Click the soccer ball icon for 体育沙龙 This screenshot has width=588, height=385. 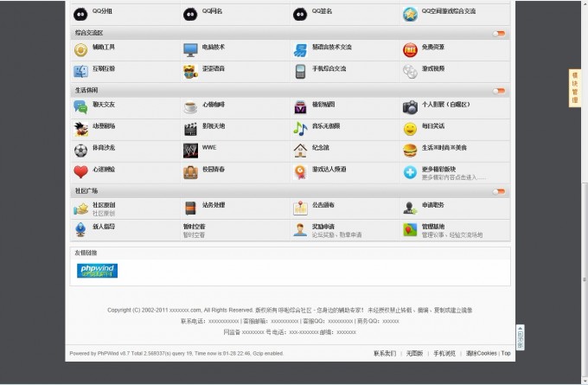pyautogui.click(x=80, y=151)
